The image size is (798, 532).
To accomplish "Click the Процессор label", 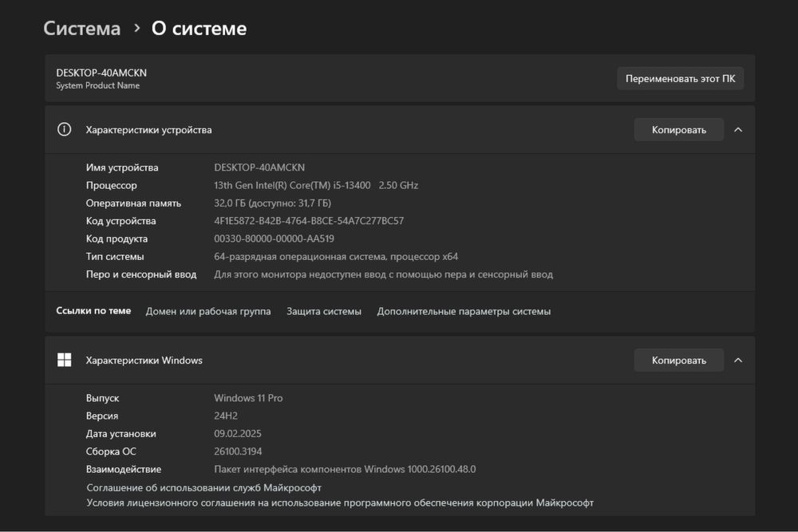I will (x=112, y=185).
